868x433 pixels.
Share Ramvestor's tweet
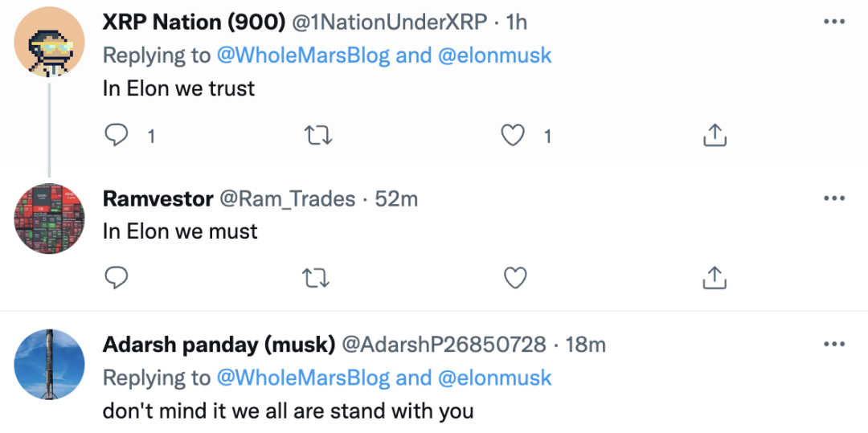coord(714,278)
